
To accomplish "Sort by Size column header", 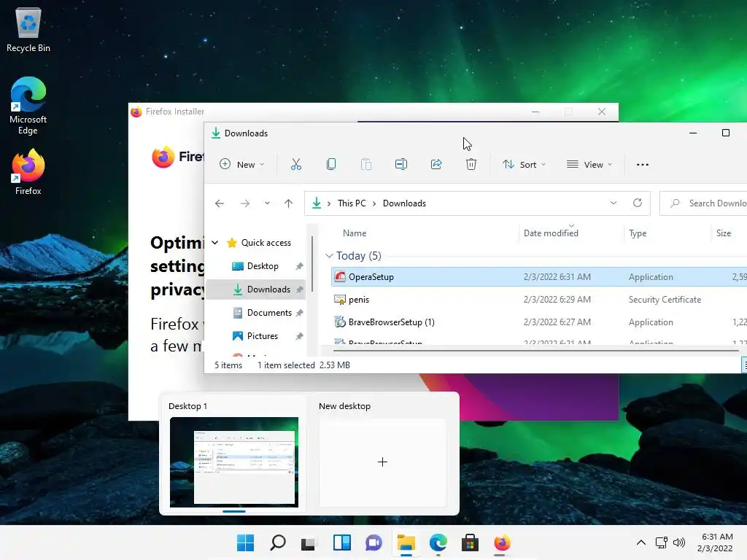I will tap(724, 233).
